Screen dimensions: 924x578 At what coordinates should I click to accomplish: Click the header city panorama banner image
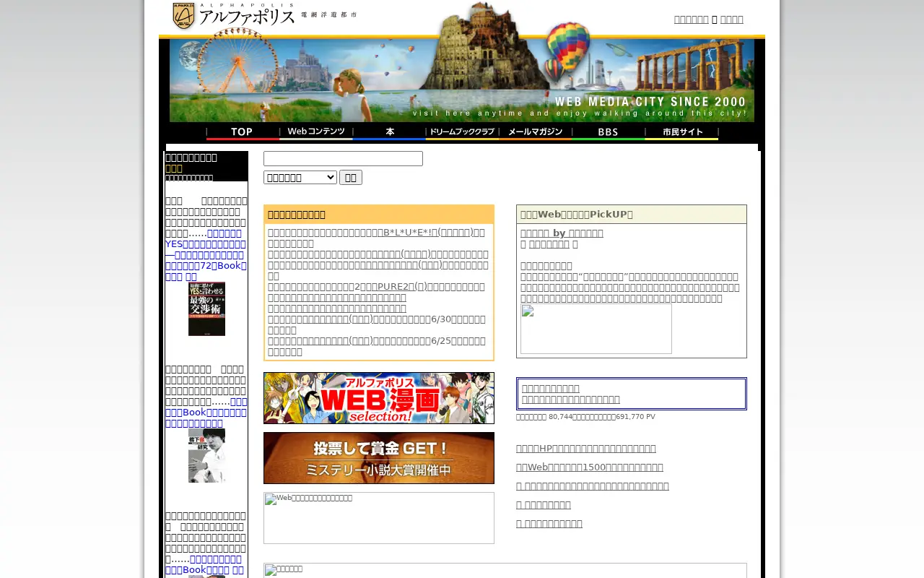click(x=462, y=79)
